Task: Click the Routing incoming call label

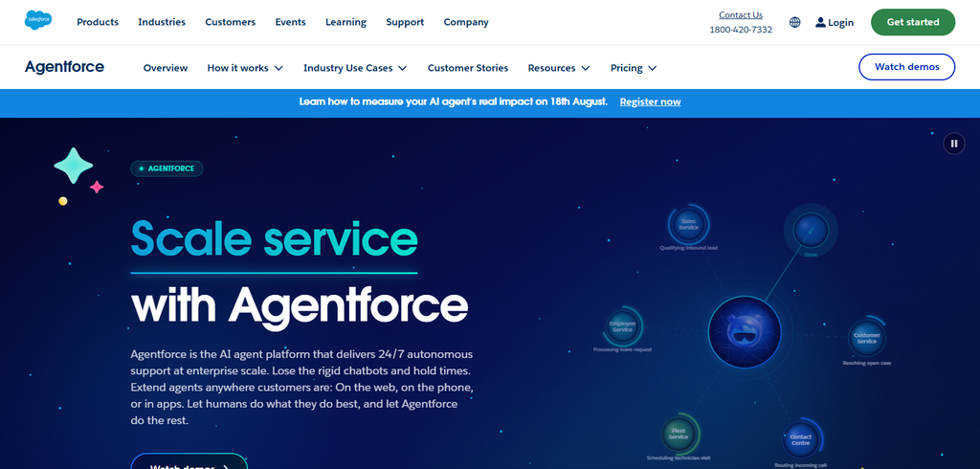Action: (x=801, y=465)
